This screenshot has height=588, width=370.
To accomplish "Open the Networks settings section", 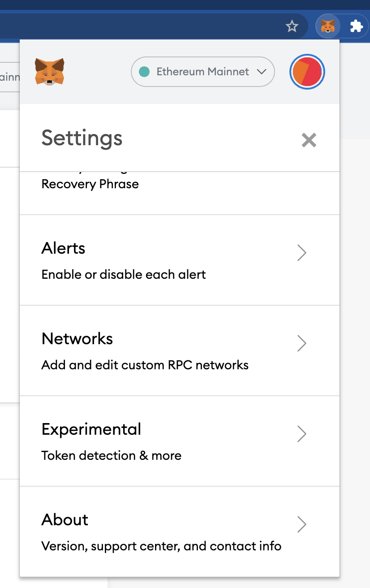I will click(180, 351).
